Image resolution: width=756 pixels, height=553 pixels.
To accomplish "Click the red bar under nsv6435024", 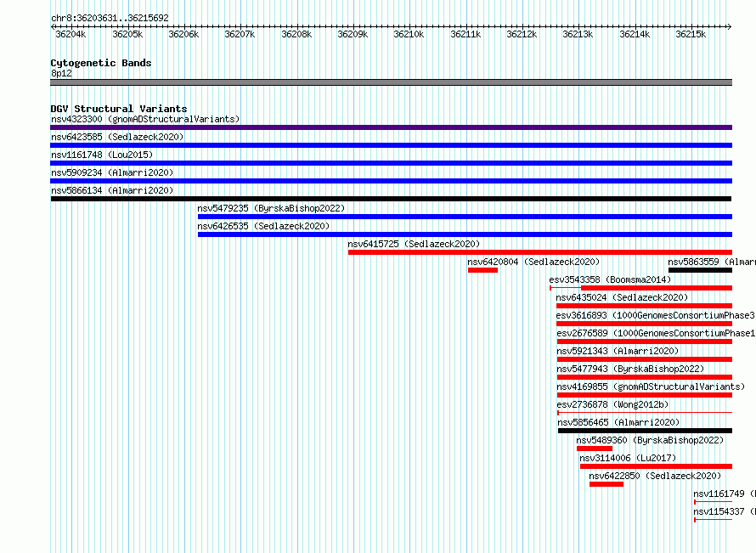I will [644, 306].
